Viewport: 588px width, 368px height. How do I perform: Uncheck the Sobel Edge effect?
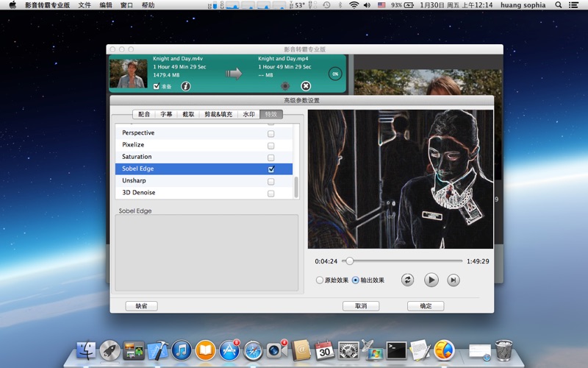[x=270, y=169]
